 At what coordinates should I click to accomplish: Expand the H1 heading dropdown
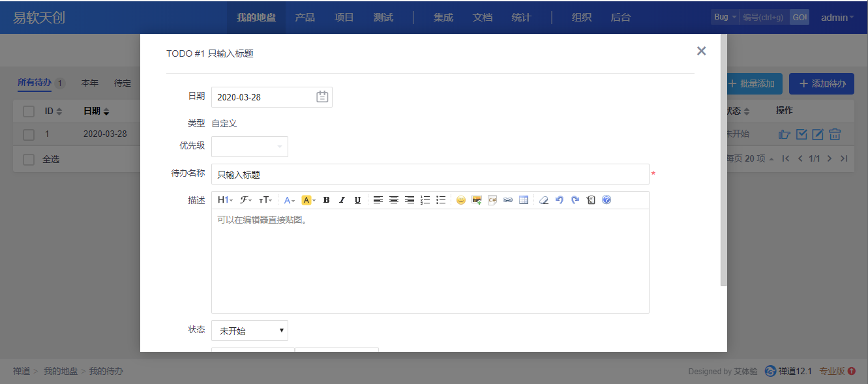[225, 200]
